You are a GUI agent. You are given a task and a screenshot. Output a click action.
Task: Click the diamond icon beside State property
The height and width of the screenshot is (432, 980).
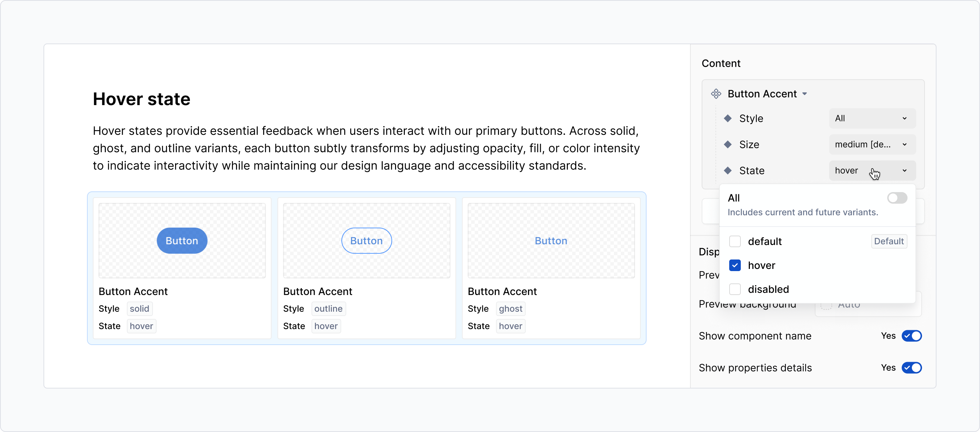pyautogui.click(x=728, y=171)
